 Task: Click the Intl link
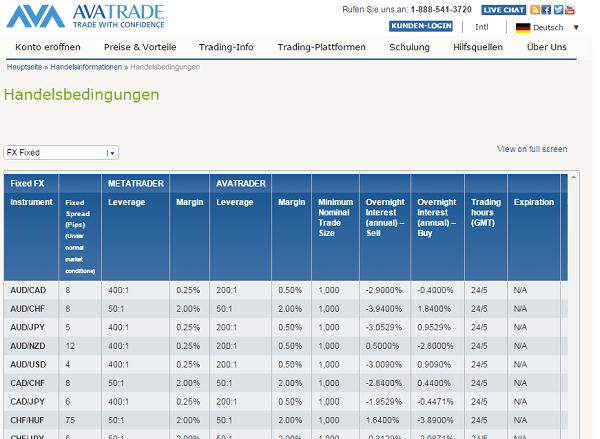tap(482, 27)
